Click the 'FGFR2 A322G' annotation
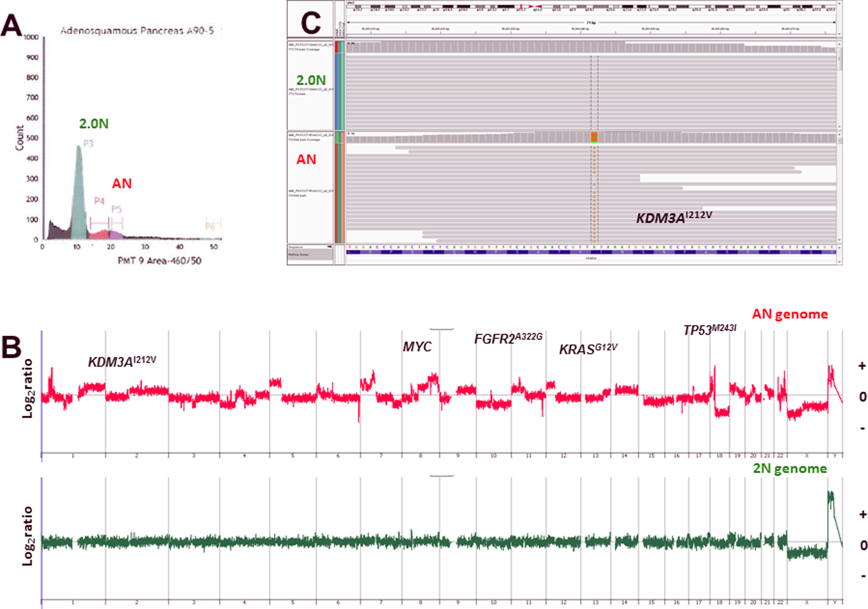Viewport: 868px width, 609px height. coord(508,338)
